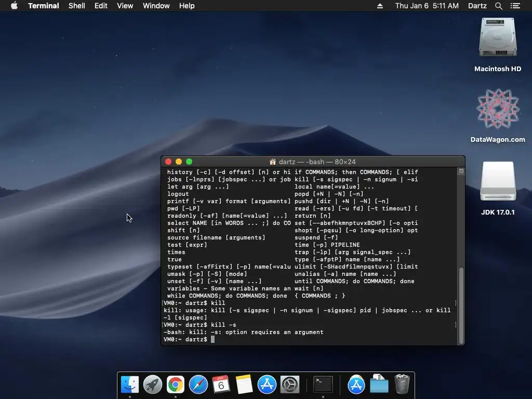Open the Help menu
The height and width of the screenshot is (399, 532).
[187, 6]
